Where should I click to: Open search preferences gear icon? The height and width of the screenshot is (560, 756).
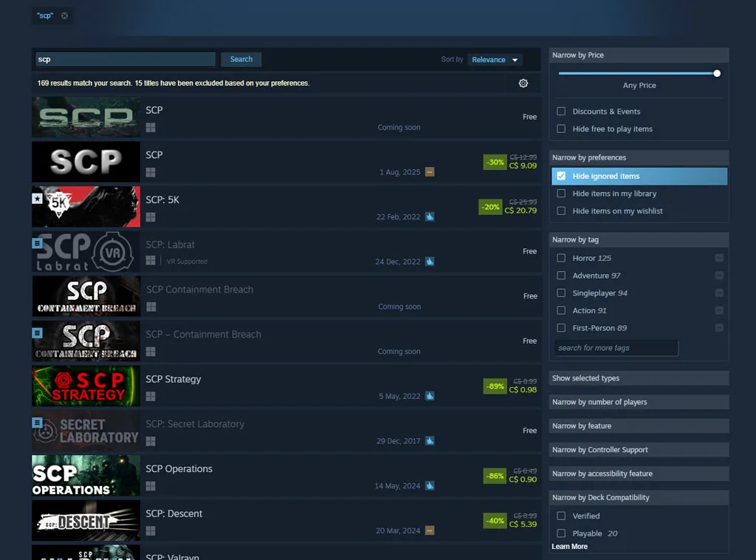pyautogui.click(x=523, y=83)
